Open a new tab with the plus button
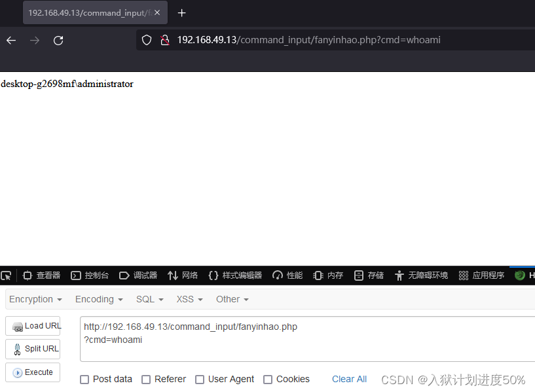The height and width of the screenshot is (392, 535). [x=182, y=13]
